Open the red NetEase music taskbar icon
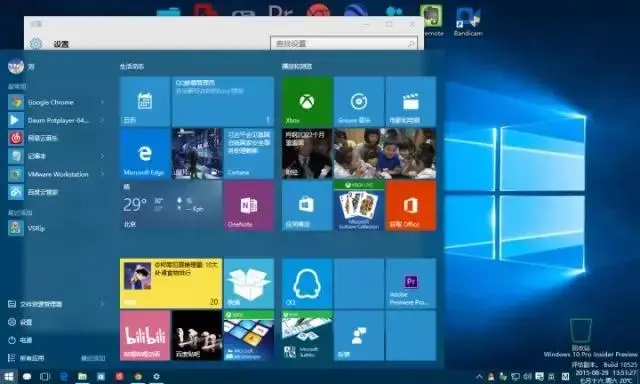The height and width of the screenshot is (384, 640). click(x=119, y=376)
